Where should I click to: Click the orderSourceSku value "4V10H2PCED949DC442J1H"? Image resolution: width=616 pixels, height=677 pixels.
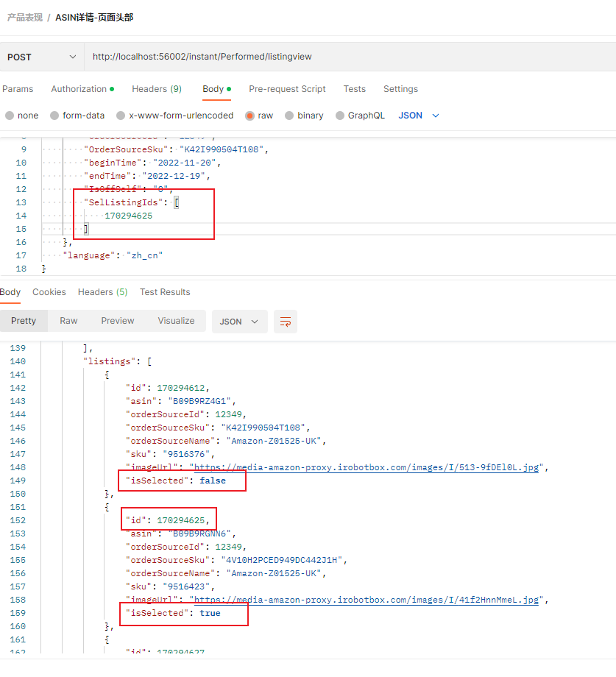pyautogui.click(x=282, y=561)
